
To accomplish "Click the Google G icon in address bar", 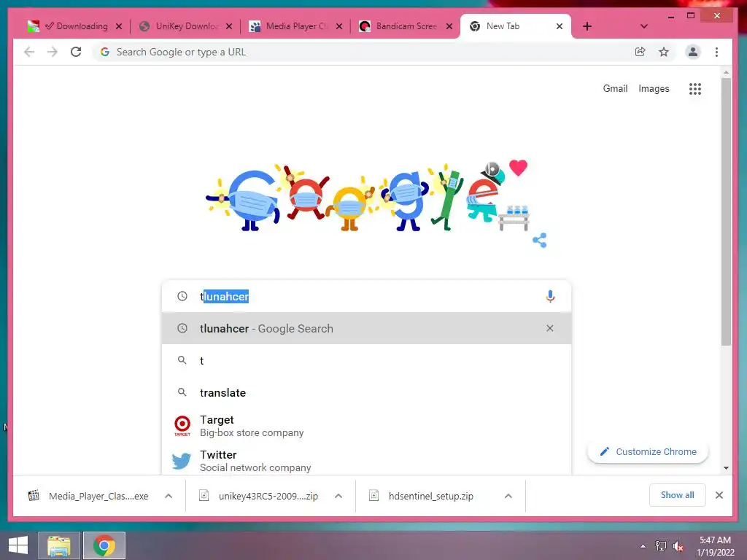I will click(105, 52).
